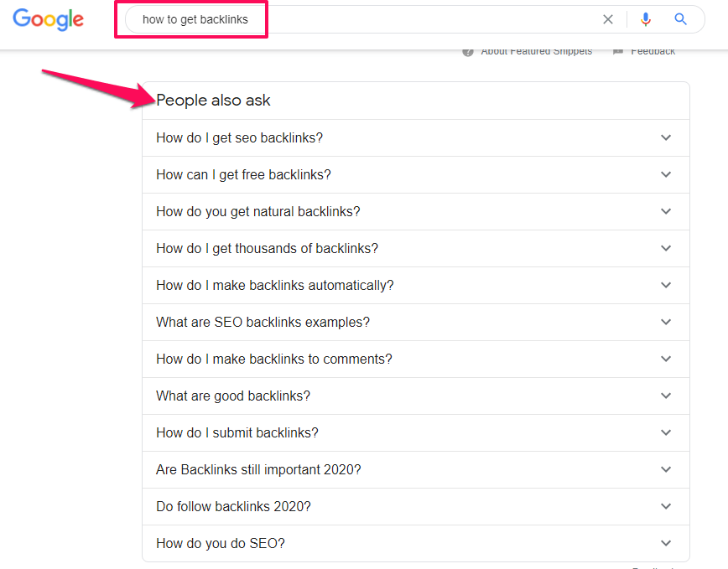Open About Featured Snippets link
This screenshot has width=728, height=569.
coord(536,52)
